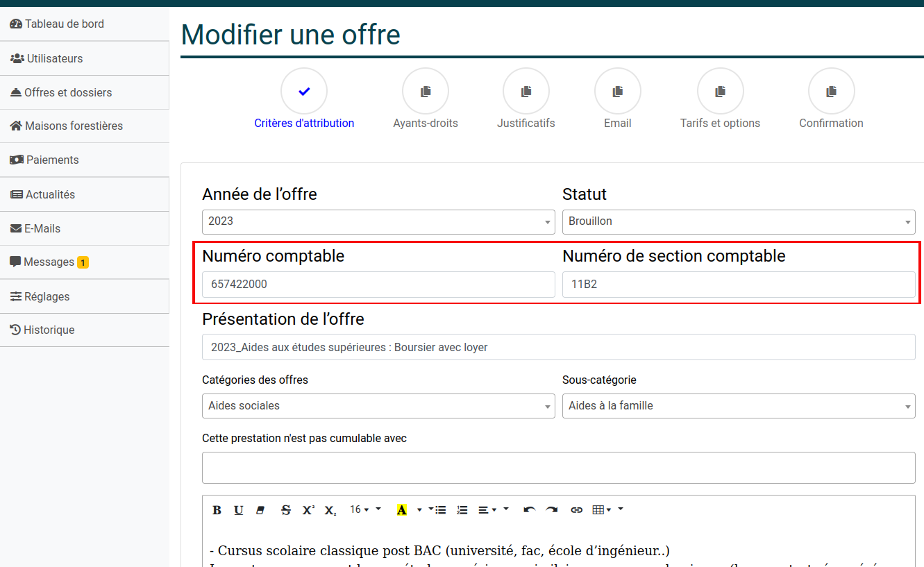Clear text formatting with the eraser icon
This screenshot has height=567, width=924.
pos(260,509)
